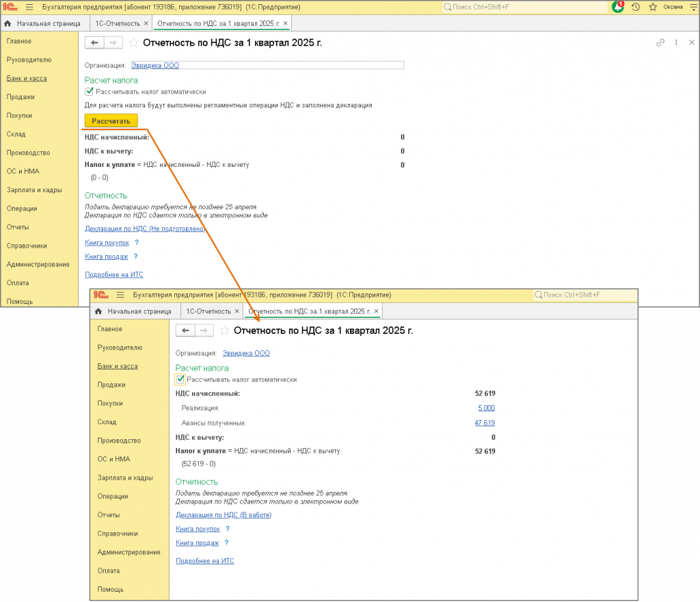Image resolution: width=700 pixels, height=602 pixels.
Task: Click the search field in the bottom window
Action: coord(585,295)
